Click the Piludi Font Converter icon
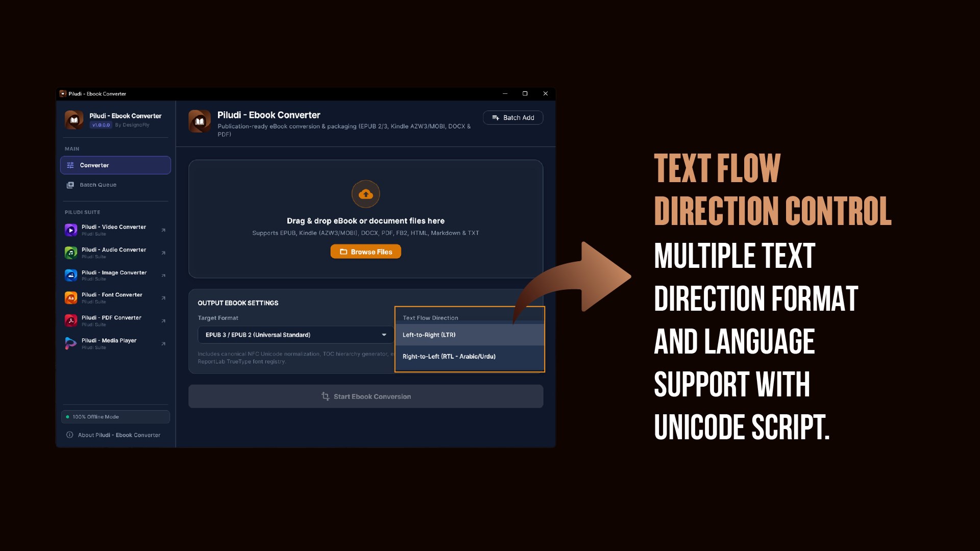This screenshot has height=551, width=980. 71,298
